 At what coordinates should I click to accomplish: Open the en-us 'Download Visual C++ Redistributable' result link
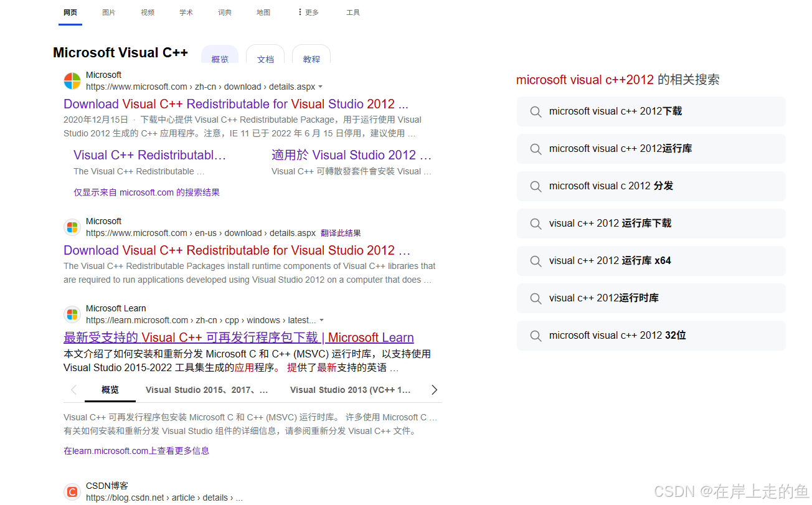point(237,250)
